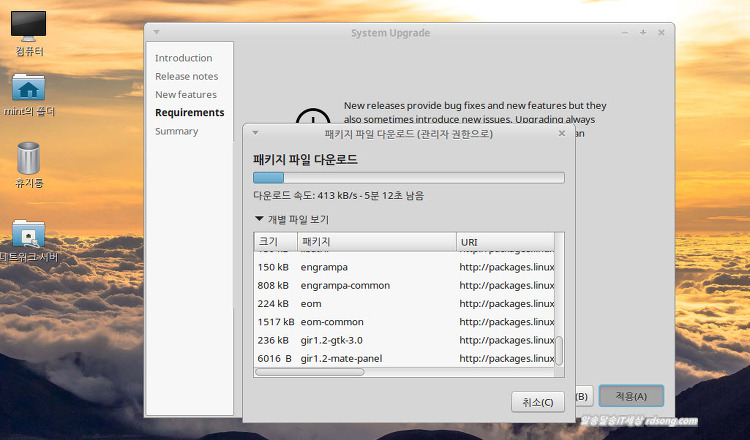Close the 패키지 파일 다운로드 dialog
Viewport: 750px width, 440px height.
pyautogui.click(x=561, y=132)
